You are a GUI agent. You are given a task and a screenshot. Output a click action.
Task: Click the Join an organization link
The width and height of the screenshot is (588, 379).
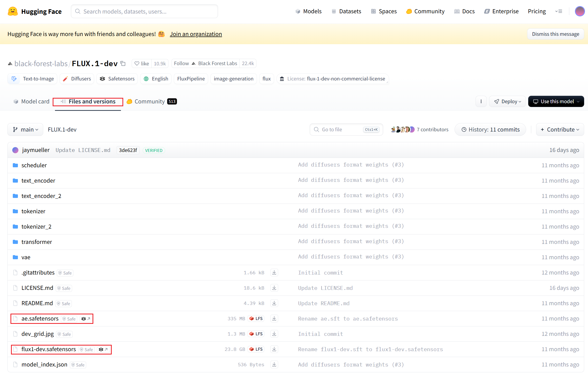pyautogui.click(x=196, y=34)
